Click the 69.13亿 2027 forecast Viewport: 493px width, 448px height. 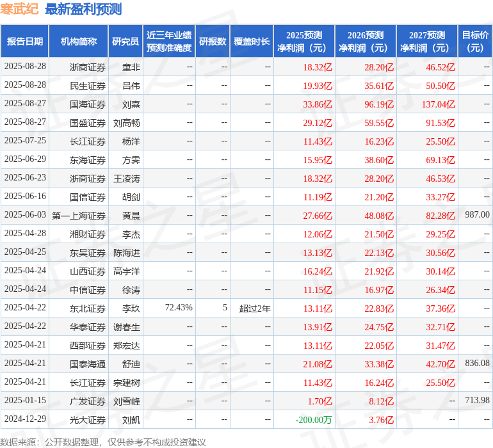(440, 160)
